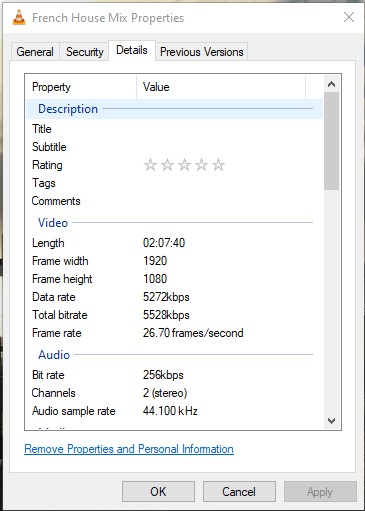The image size is (365, 511).
Task: Switch to the General tab
Action: [x=35, y=52]
